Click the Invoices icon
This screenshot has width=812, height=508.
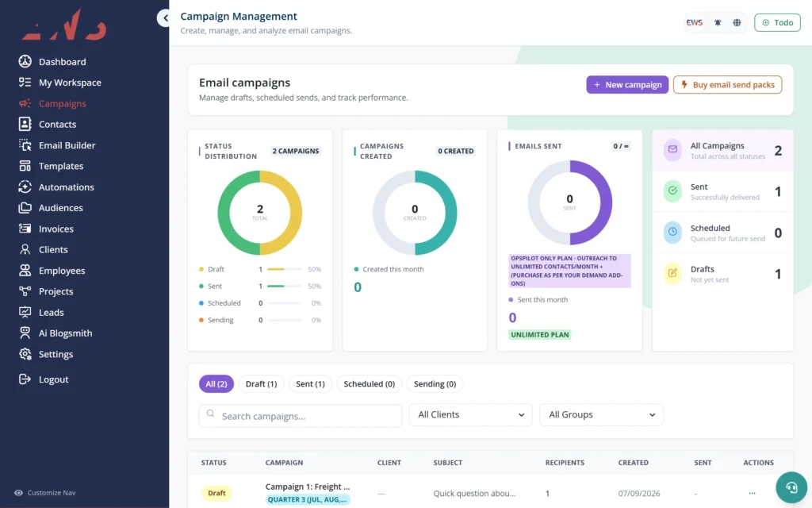[x=25, y=229]
